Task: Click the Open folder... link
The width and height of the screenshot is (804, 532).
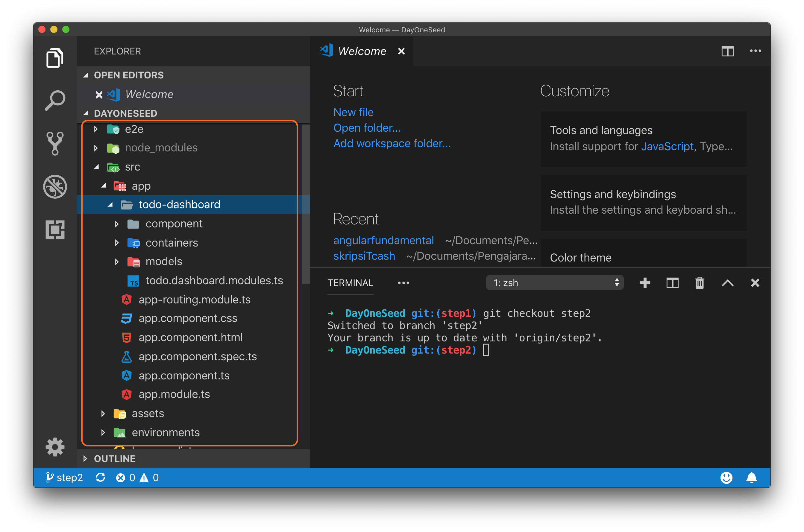Action: click(x=367, y=128)
